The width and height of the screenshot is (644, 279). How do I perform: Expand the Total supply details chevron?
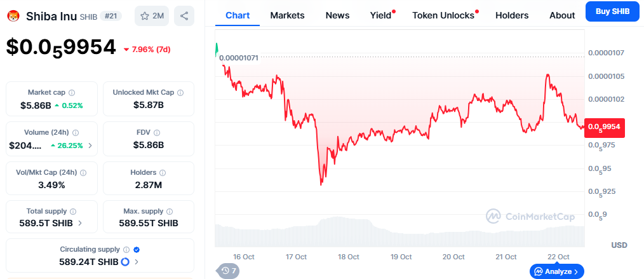tap(78, 223)
